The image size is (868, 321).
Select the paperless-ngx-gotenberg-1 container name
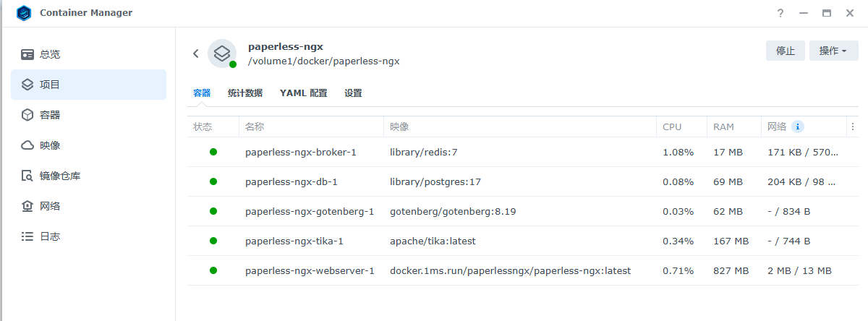click(310, 212)
